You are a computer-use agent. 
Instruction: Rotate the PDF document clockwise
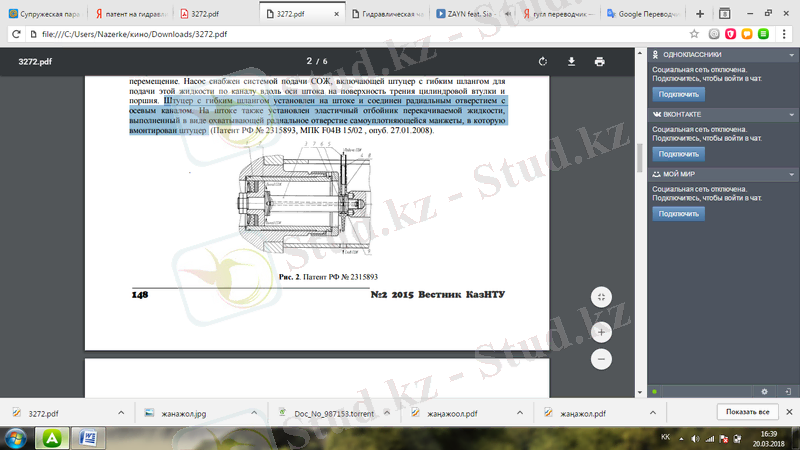coord(542,61)
